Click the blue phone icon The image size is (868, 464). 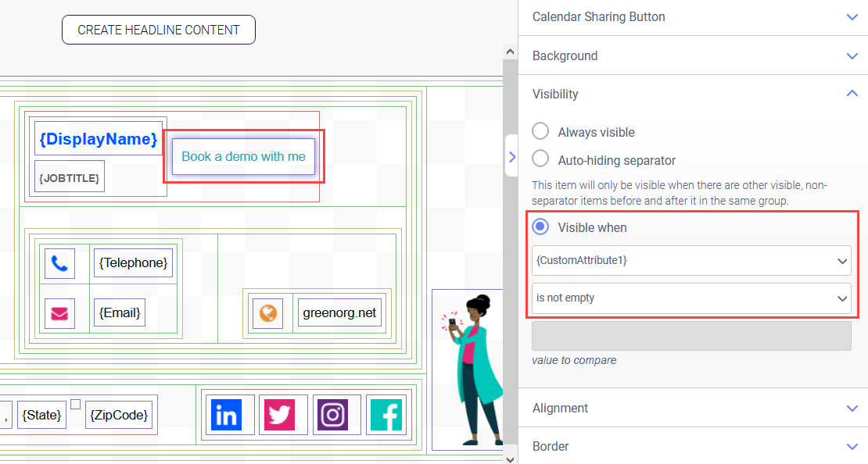59,263
